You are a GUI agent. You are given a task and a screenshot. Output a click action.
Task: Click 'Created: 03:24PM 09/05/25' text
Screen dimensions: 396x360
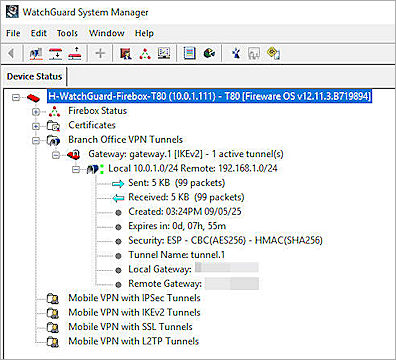(185, 211)
